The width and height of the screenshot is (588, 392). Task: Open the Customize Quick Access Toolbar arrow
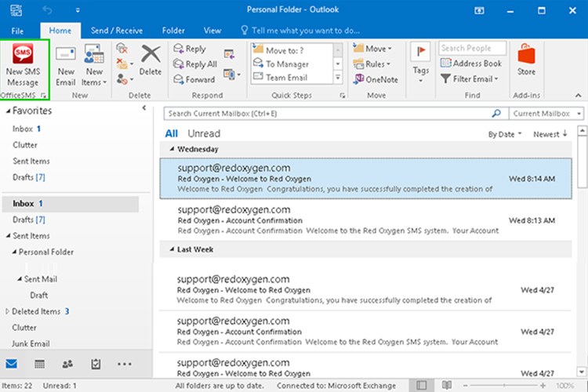(x=78, y=10)
